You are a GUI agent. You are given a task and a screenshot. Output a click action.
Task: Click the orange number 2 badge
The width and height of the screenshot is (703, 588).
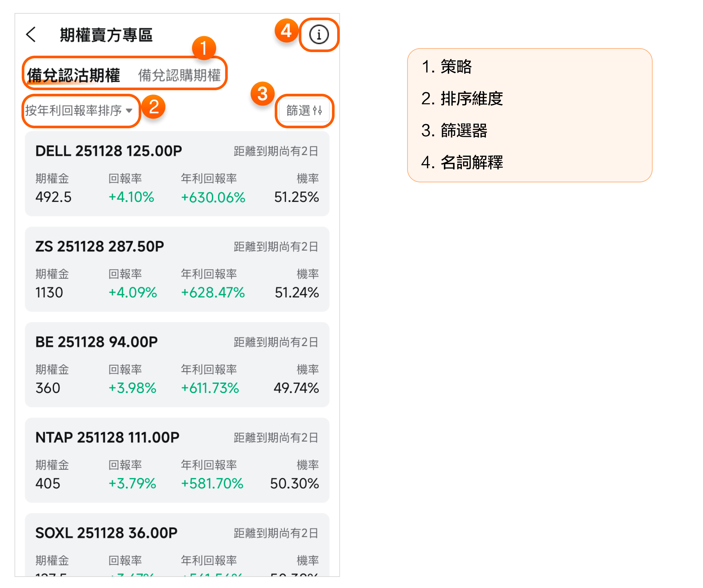tap(153, 107)
